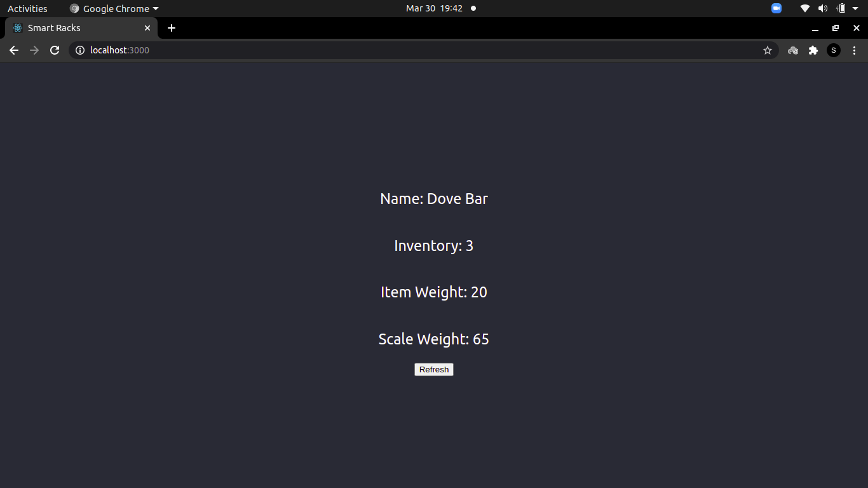Click the forward navigation button
Viewport: 868px width, 488px height.
[34, 50]
